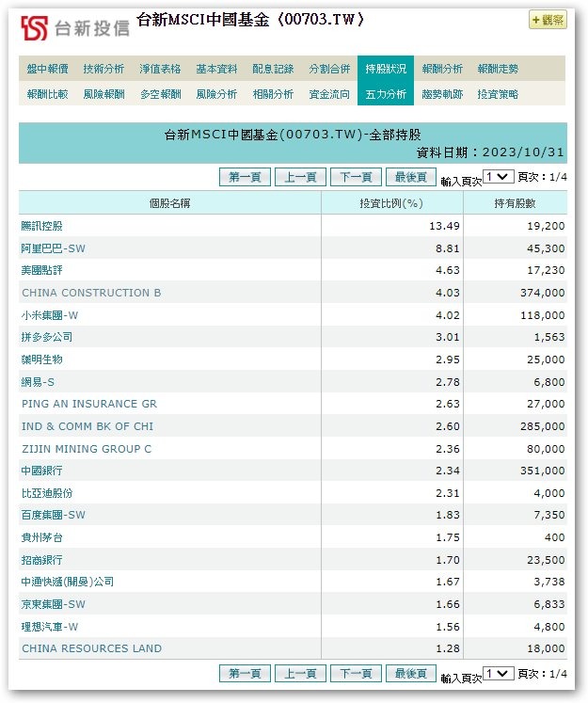This screenshot has height=703, width=588.
Task: Open the 阿里巴巴-SW stock link
Action: (x=53, y=248)
